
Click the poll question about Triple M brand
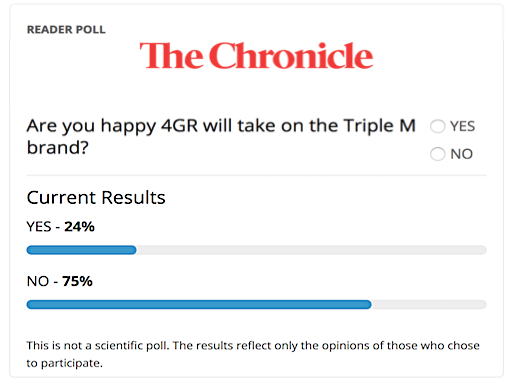[221, 137]
